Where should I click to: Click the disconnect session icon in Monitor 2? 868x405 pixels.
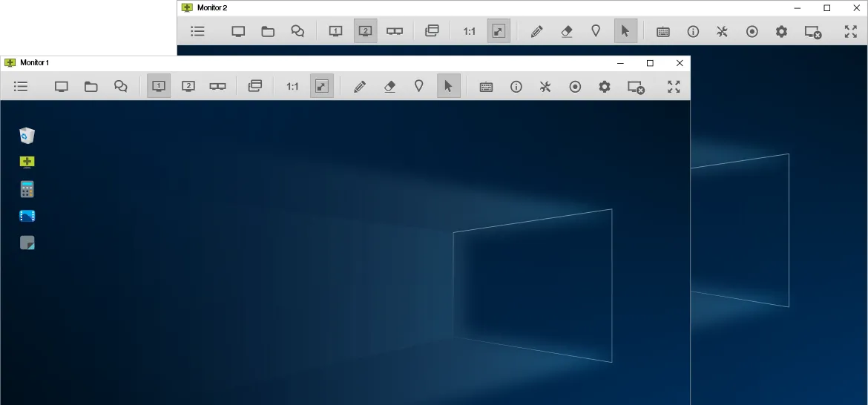(x=812, y=32)
